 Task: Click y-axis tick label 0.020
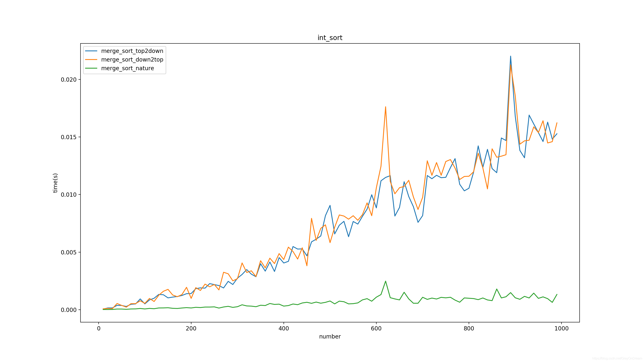[68, 79]
